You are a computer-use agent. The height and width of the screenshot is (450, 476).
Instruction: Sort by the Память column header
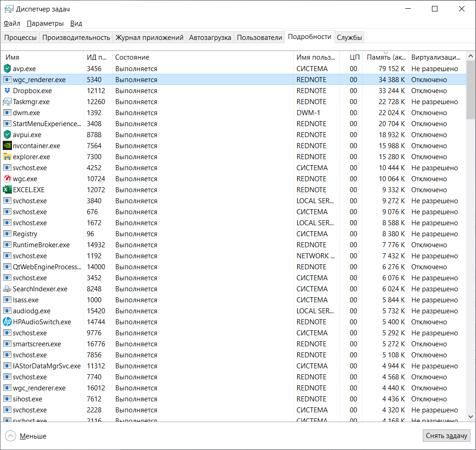[x=385, y=57]
